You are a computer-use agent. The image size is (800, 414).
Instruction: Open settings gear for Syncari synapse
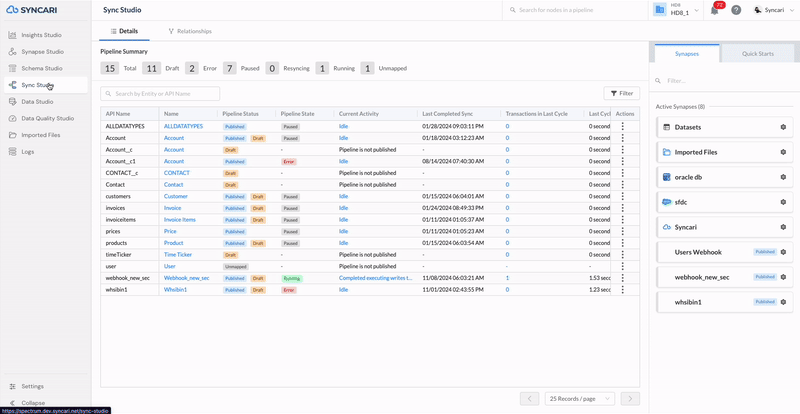(x=783, y=227)
